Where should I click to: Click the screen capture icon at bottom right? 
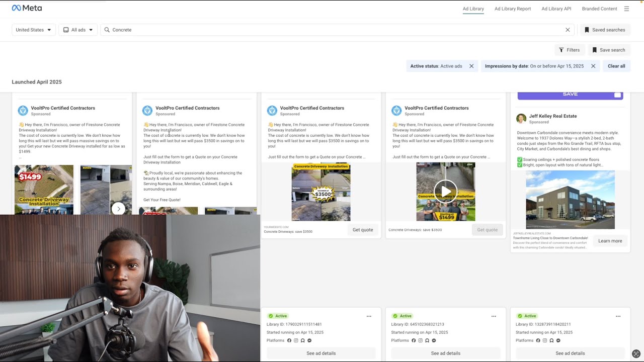[x=636, y=354]
